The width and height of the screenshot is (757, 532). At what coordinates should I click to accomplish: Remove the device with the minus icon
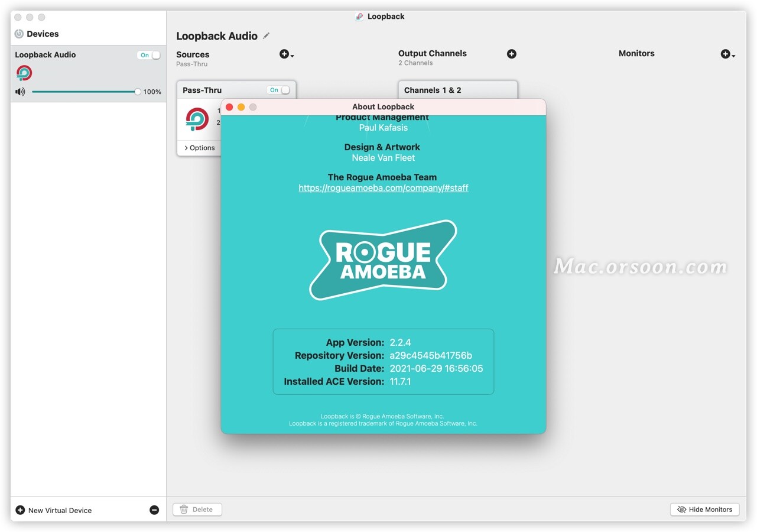click(x=154, y=510)
